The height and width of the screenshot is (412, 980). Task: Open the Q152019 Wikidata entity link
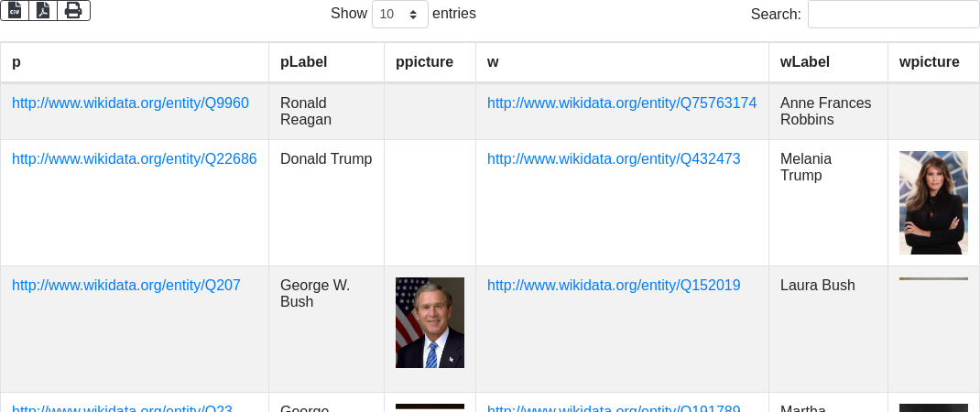pos(614,286)
